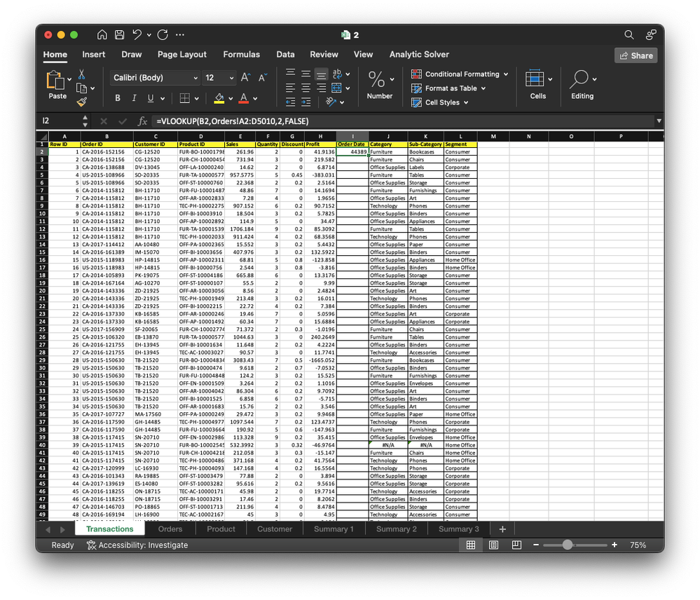Open the fill color dropdown arrow
This screenshot has height=600, width=700.
[231, 98]
